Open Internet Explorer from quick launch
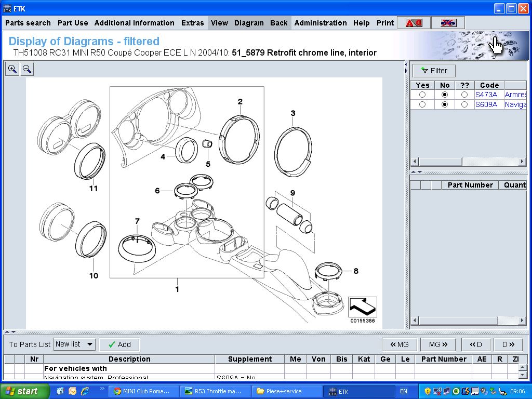The image size is (532, 399). tap(85, 391)
